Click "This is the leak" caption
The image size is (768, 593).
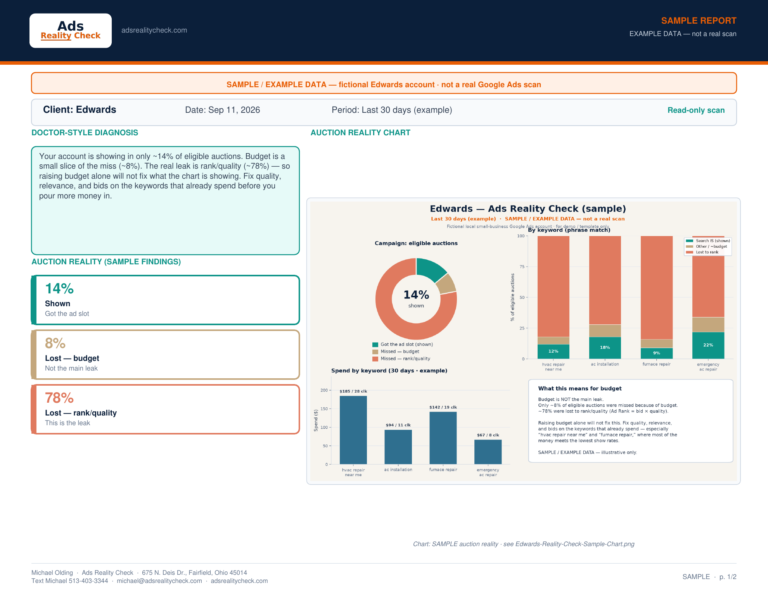pyautogui.click(x=68, y=423)
